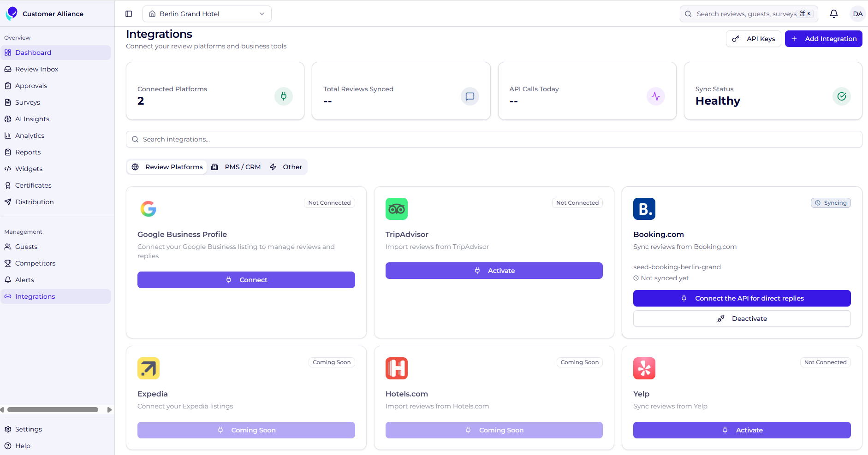Open Distribution in the sidebar
868x455 pixels.
coord(56,202)
